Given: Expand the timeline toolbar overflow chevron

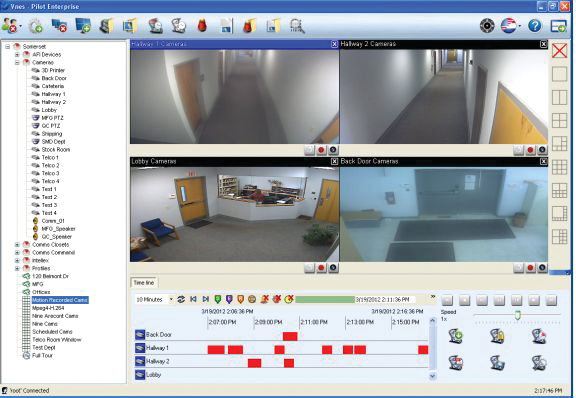Looking at the screenshot, I should coord(433,297).
